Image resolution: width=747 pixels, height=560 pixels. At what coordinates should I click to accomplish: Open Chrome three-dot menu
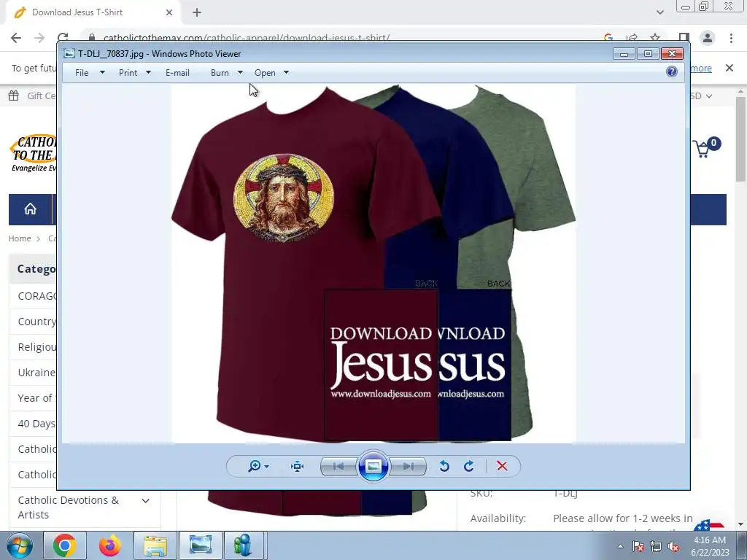click(731, 38)
